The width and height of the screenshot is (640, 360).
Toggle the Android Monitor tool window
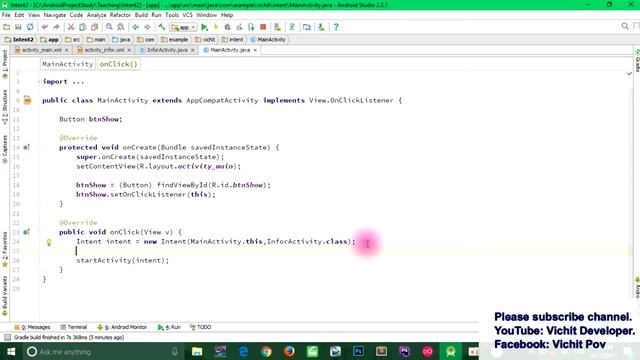[122, 327]
